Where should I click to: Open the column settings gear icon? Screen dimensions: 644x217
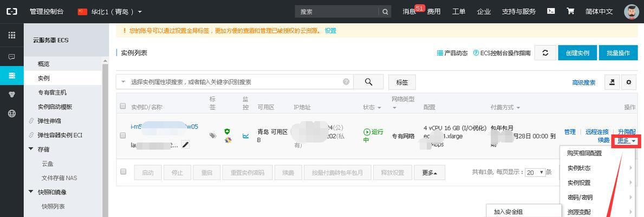(x=628, y=82)
